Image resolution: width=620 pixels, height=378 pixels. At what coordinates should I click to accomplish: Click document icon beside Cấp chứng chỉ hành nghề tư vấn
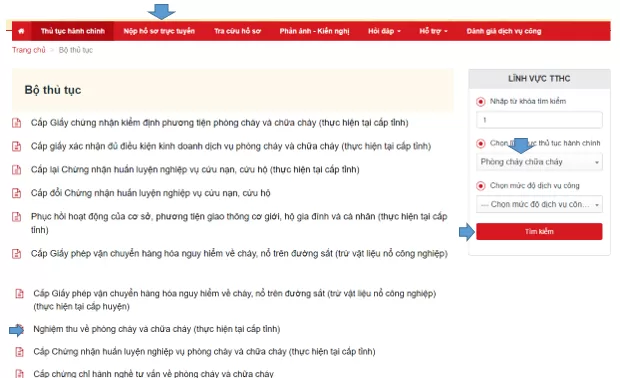(x=19, y=374)
